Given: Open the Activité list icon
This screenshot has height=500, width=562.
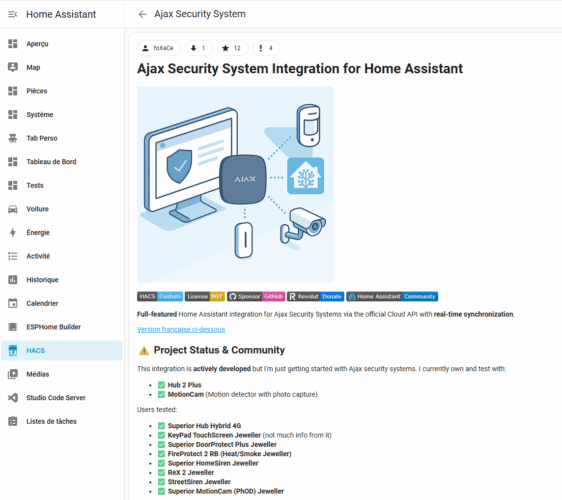Looking at the screenshot, I should [13, 256].
